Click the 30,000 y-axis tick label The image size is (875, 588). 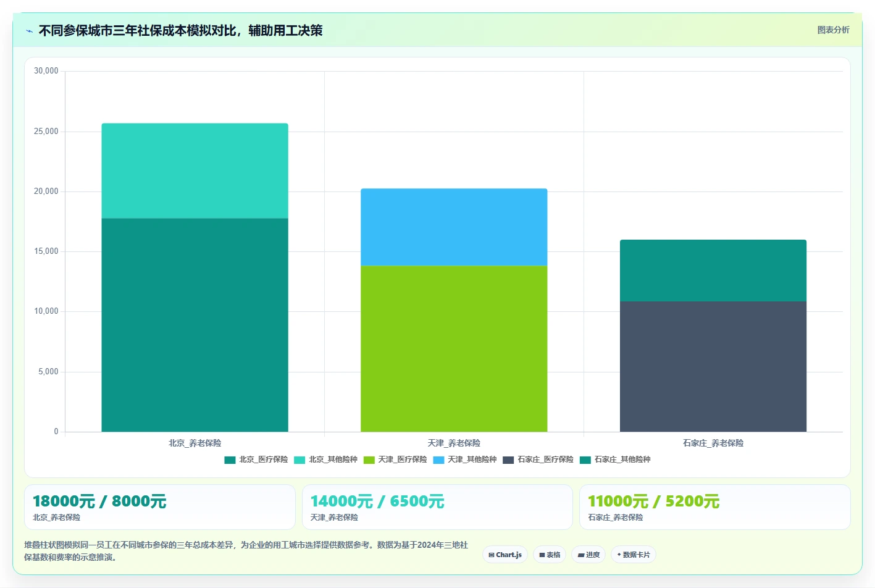[46, 71]
